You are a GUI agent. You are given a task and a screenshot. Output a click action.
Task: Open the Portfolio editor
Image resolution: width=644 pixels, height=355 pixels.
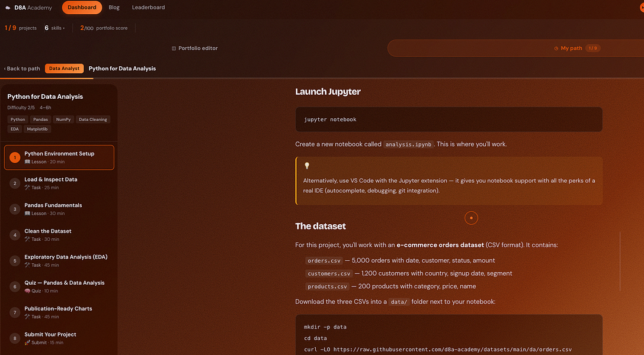point(195,49)
